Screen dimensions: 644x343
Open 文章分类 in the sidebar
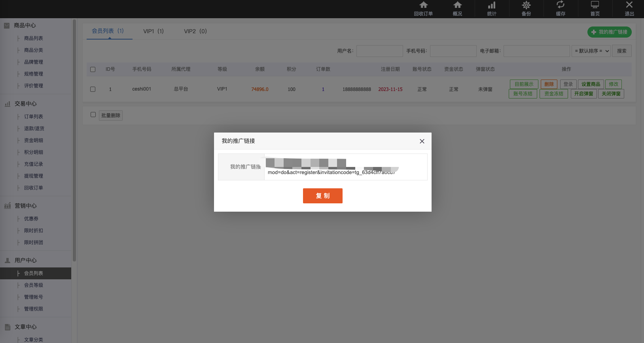[x=34, y=339]
